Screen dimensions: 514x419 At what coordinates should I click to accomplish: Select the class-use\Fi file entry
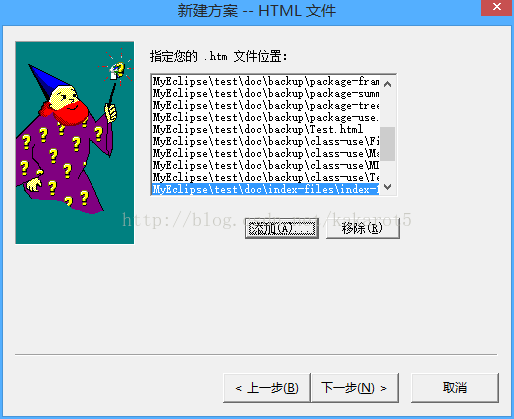[265, 141]
